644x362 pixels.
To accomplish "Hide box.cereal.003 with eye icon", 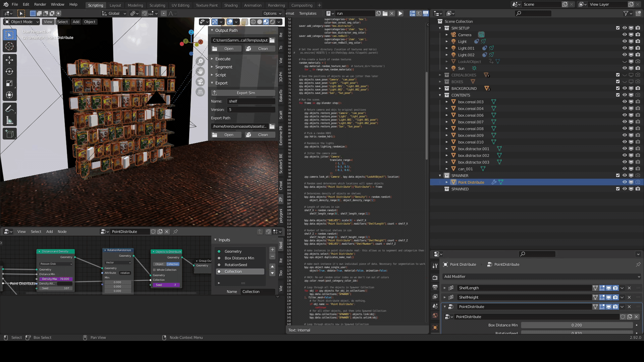I will point(625,102).
